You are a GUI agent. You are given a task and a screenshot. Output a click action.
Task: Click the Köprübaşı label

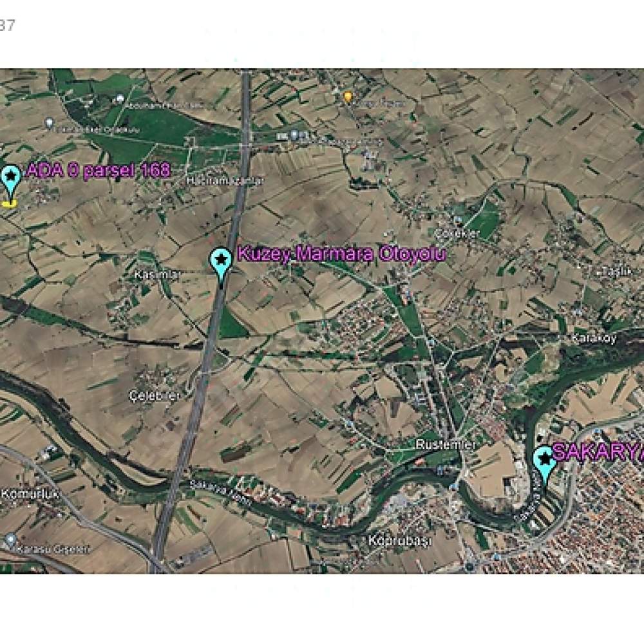(x=399, y=540)
